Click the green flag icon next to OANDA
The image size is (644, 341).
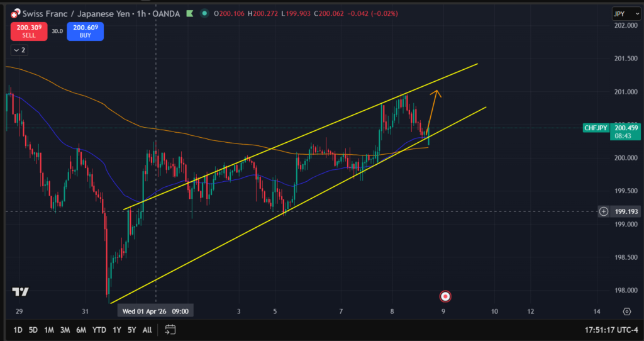coord(189,14)
